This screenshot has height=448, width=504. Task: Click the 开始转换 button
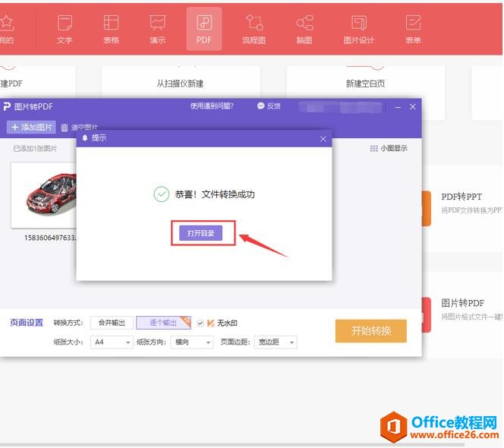(x=371, y=330)
